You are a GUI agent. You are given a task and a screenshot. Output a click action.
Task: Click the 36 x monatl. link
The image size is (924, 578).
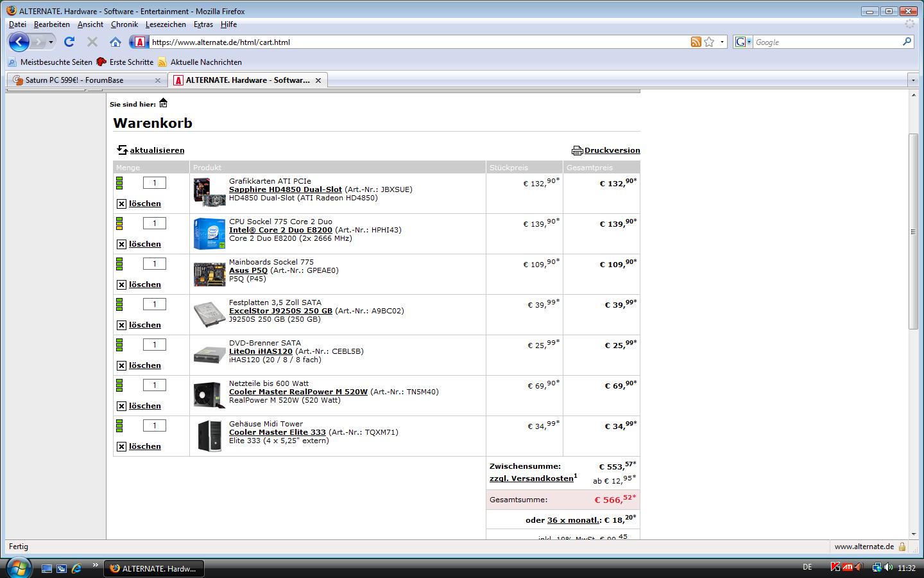[574, 520]
